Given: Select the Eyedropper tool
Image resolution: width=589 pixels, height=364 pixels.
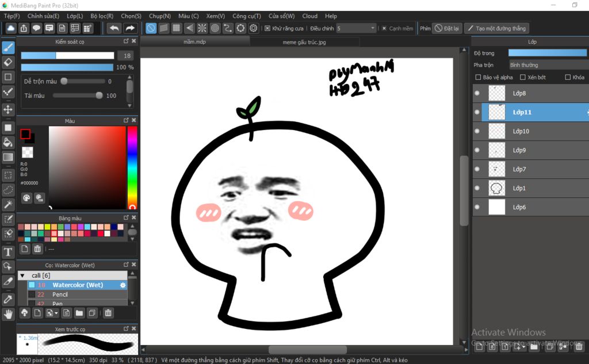Looking at the screenshot, I should pyautogui.click(x=8, y=300).
